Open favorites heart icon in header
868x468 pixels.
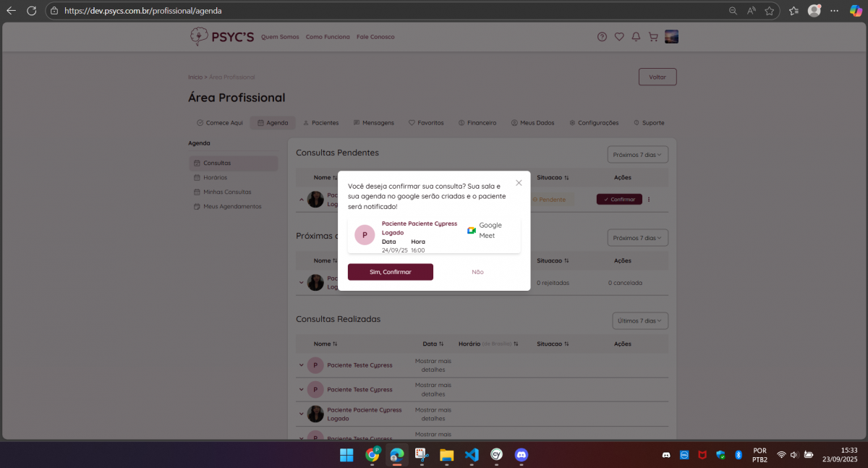[619, 37]
